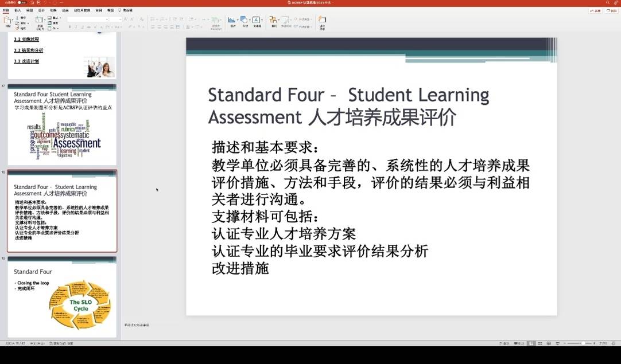Screen dimensions: 621x364
Task: Expand the font size dropdown
Action: pos(116,19)
